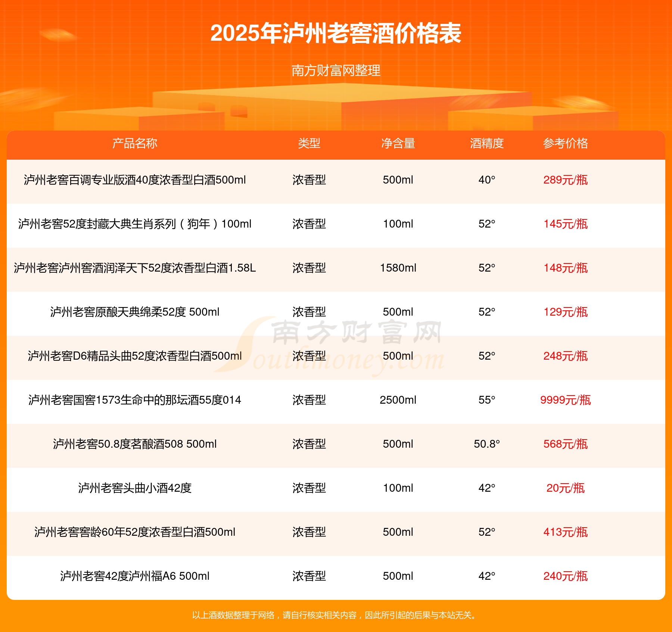
Task: Click '浓香型' type in 头曲小酒42度 row
Action: (x=309, y=488)
